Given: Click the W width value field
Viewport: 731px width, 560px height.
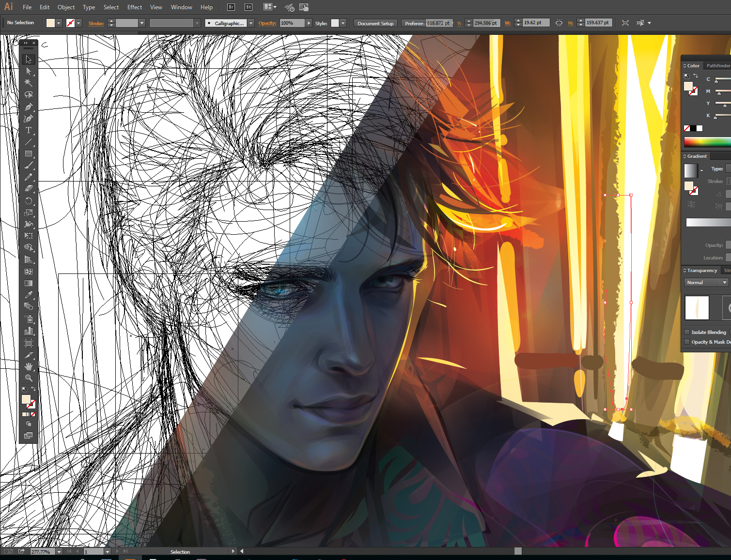Looking at the screenshot, I should [x=536, y=23].
